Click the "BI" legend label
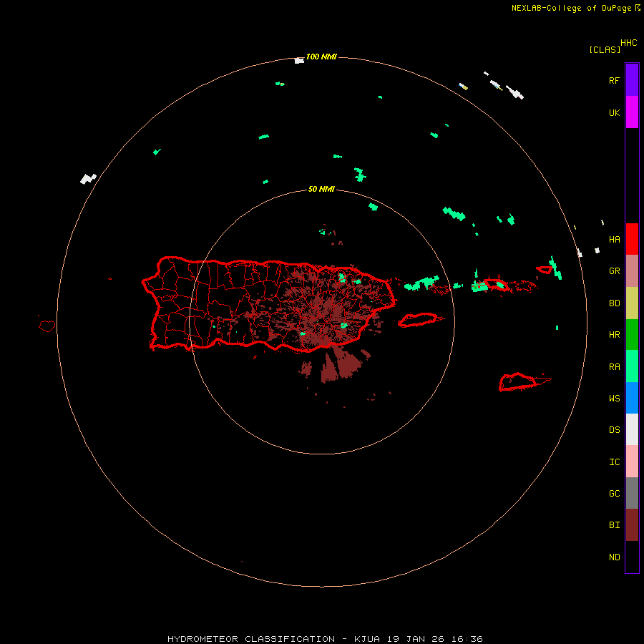644x644 pixels. (x=614, y=525)
